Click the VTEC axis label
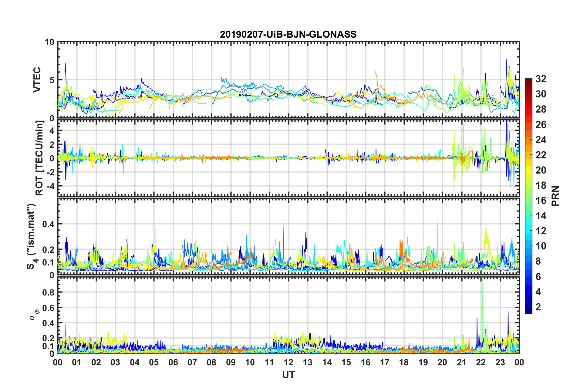The height and width of the screenshot is (392, 577). click(37, 80)
